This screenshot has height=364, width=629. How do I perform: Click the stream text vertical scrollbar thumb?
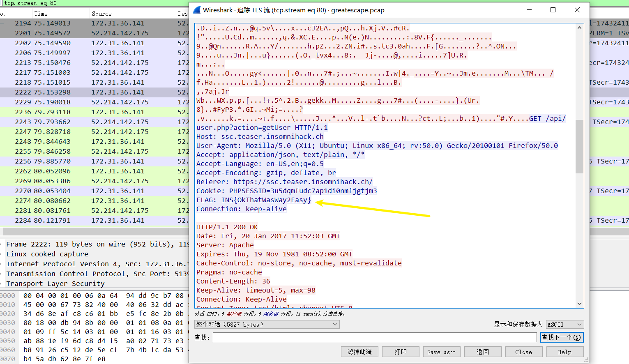tap(579, 146)
